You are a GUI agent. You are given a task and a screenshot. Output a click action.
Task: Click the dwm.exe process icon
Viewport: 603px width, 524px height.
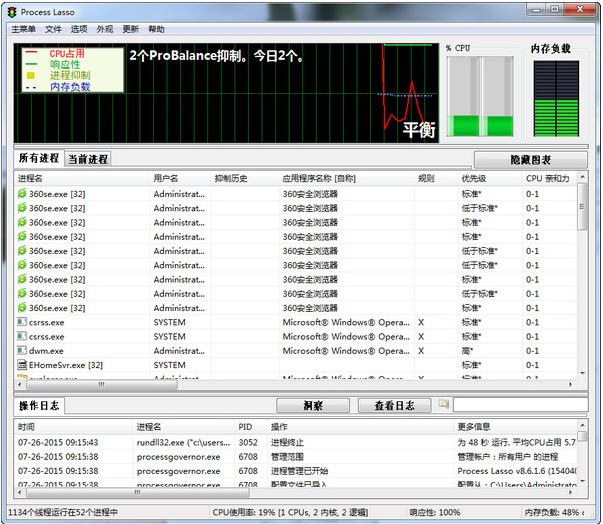pos(22,351)
